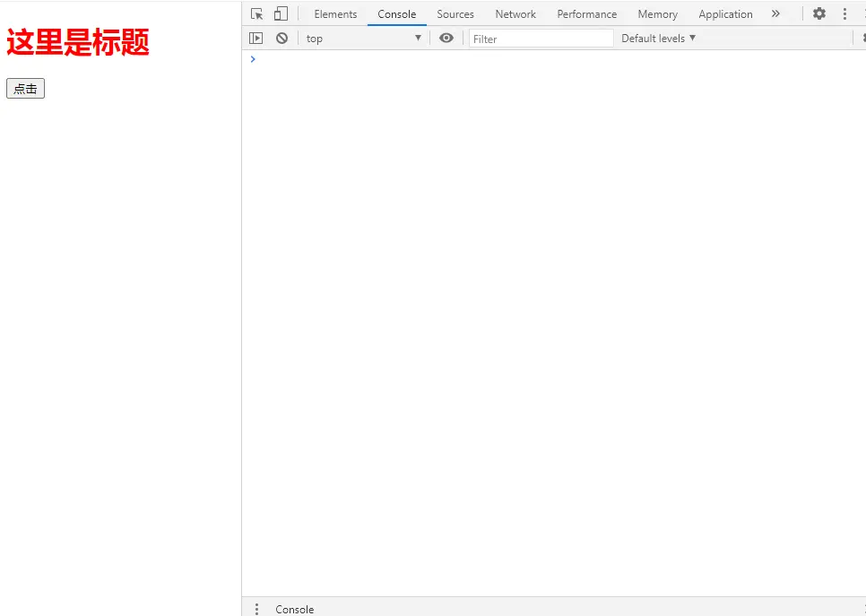The image size is (866, 616).
Task: Click the 点击 button on the page
Action: 25,89
